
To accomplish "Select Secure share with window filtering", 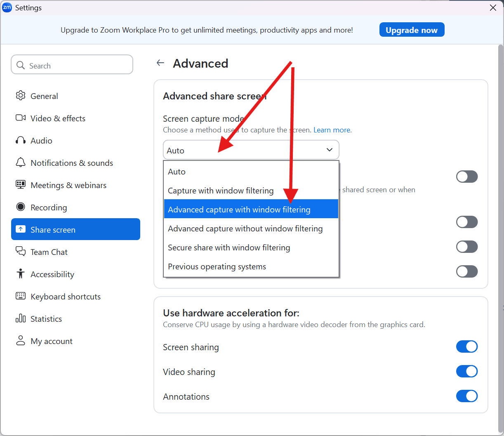I will point(229,247).
